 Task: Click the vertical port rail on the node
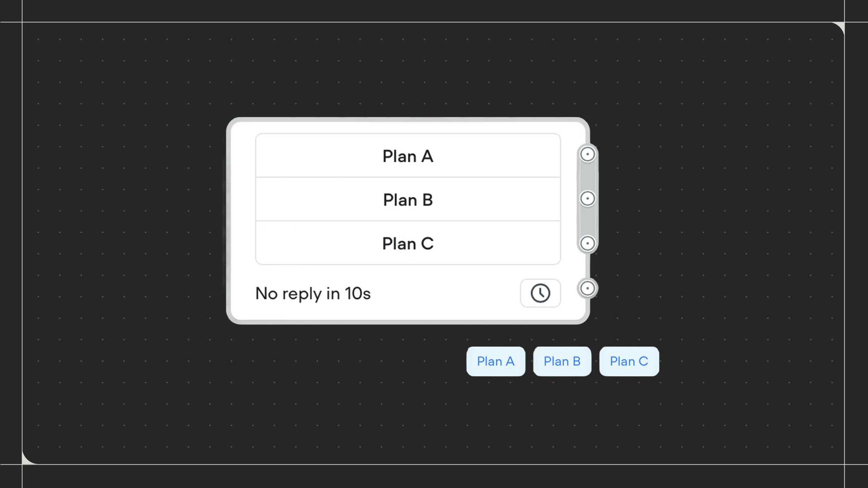tap(587, 221)
